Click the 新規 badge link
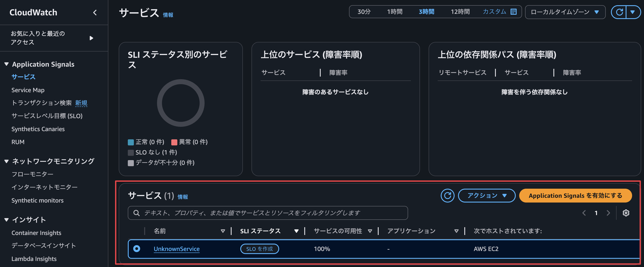 point(81,103)
